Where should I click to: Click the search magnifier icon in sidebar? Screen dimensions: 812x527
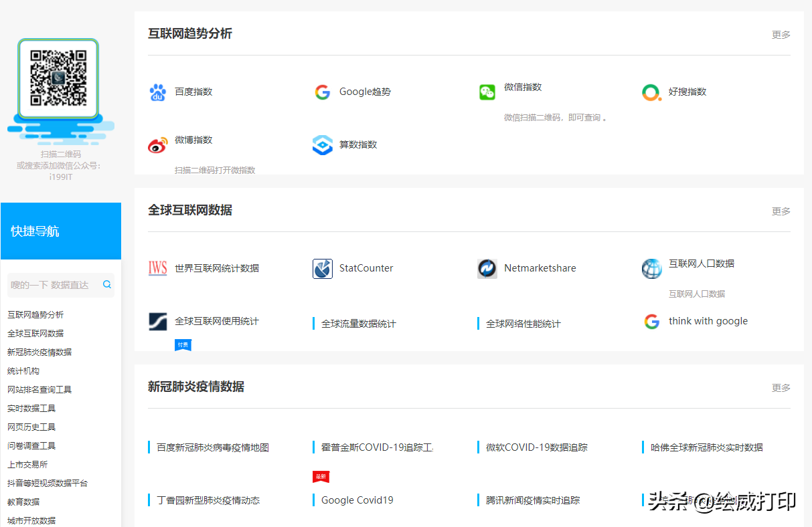[x=106, y=284]
